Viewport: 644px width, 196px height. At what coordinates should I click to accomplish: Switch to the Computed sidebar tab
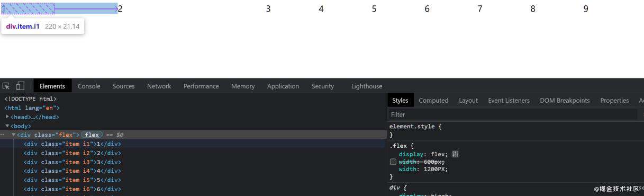tap(433, 100)
